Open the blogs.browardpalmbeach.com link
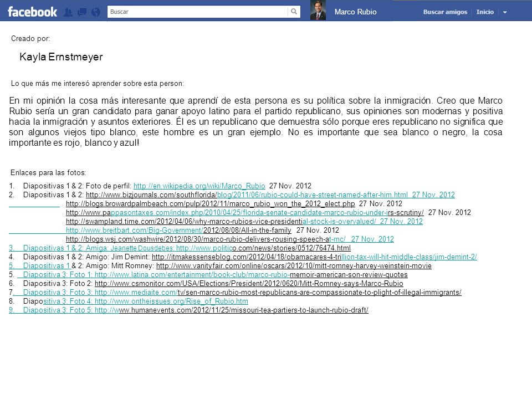Viewport: 532px width, 399px height. [211, 203]
